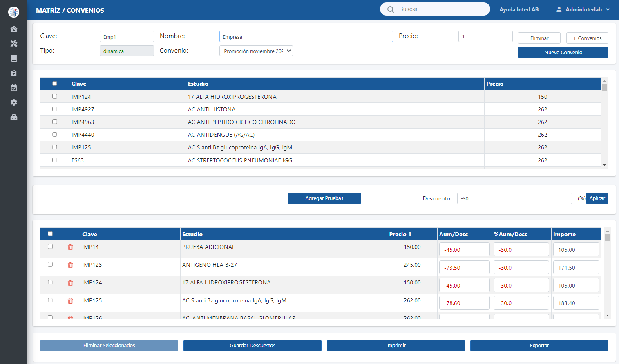Open the toolbox sidebar icon

[x=14, y=117]
